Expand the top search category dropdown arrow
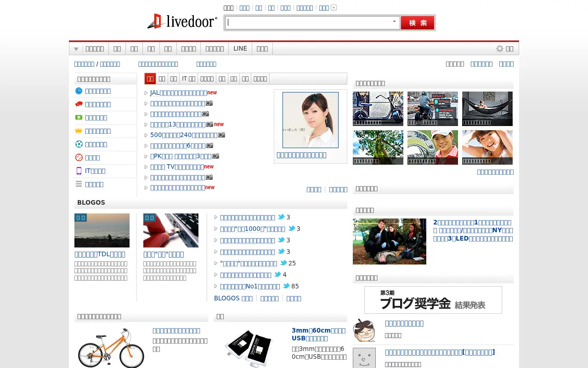This screenshot has height=368, width=588. click(x=334, y=7)
